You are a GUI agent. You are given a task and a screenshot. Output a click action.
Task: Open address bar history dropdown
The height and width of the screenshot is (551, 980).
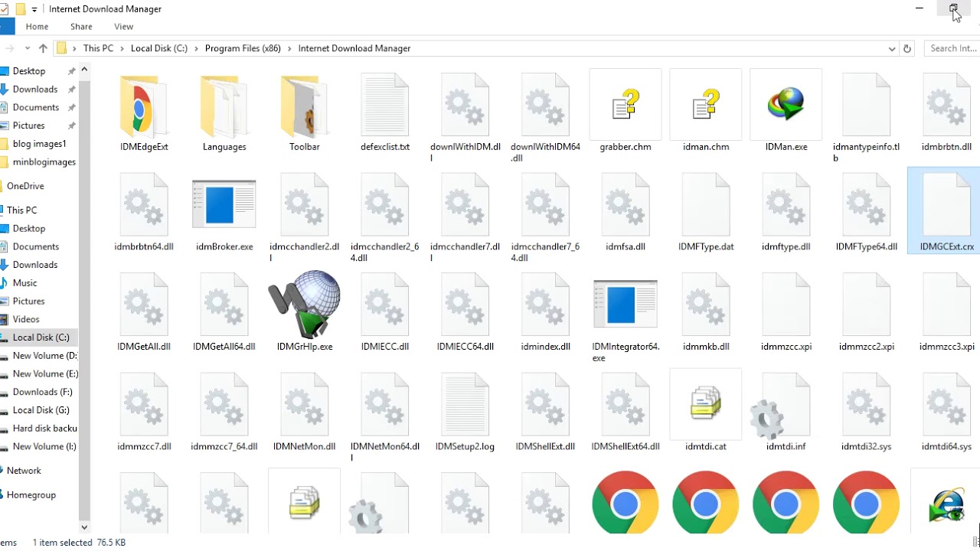pos(892,48)
